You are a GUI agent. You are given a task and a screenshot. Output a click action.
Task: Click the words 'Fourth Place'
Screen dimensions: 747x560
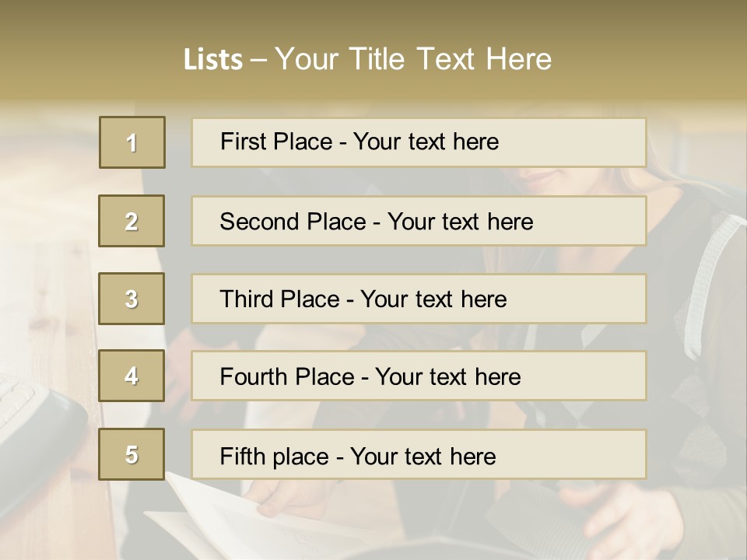pos(287,376)
